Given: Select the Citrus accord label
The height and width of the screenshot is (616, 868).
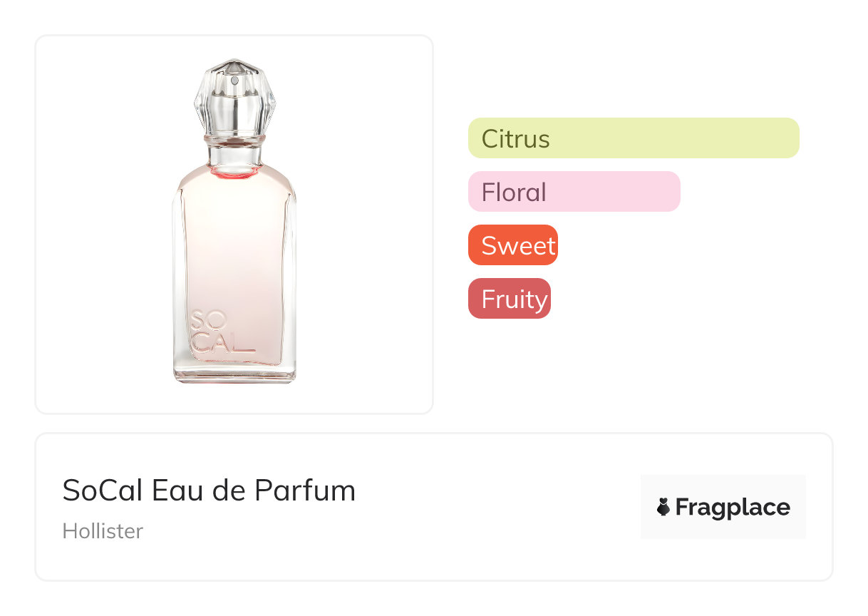Looking at the screenshot, I should coord(516,138).
